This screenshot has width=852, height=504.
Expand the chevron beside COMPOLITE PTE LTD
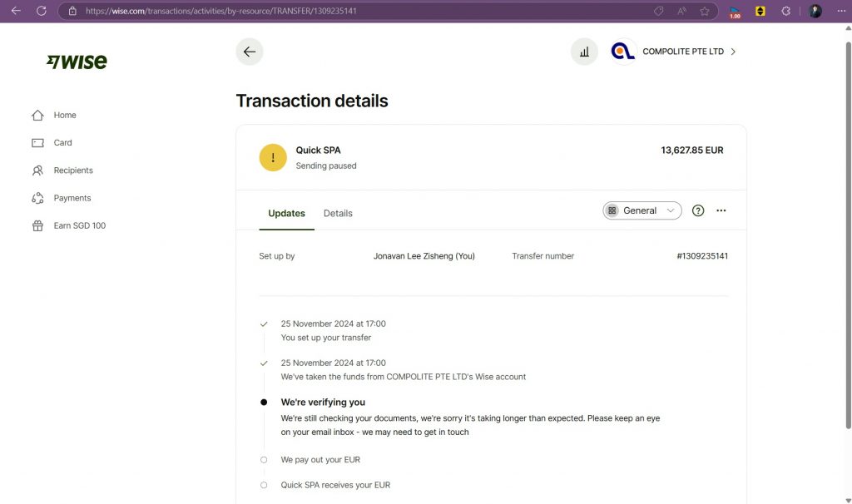point(733,52)
